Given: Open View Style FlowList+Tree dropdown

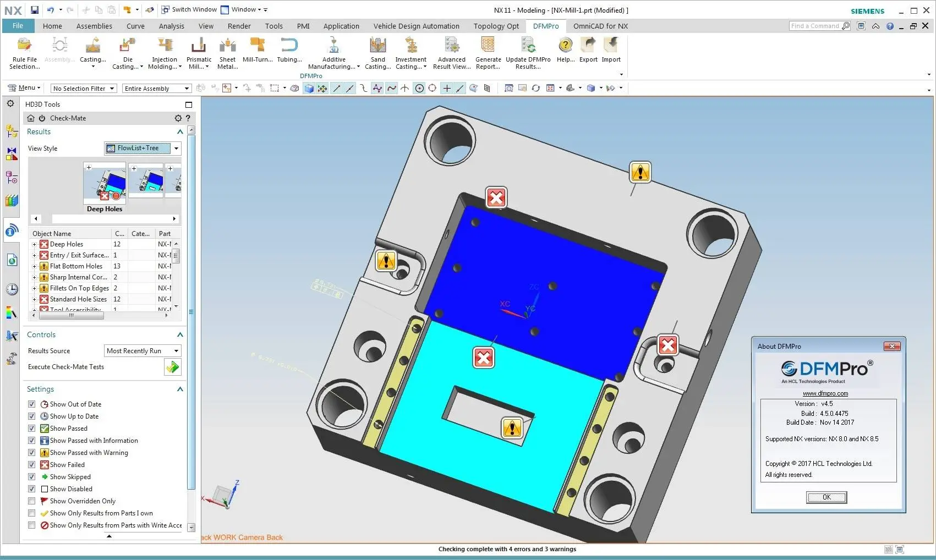Looking at the screenshot, I should 143,148.
